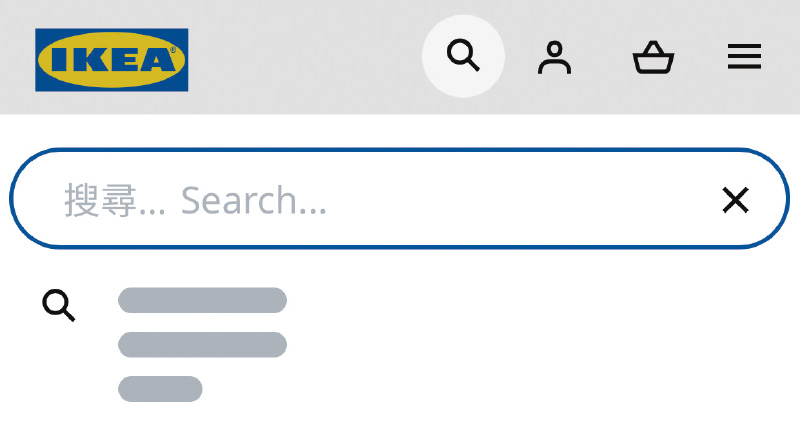The image size is (800, 427).
Task: Click the magnifying glass in the header
Action: (x=463, y=55)
